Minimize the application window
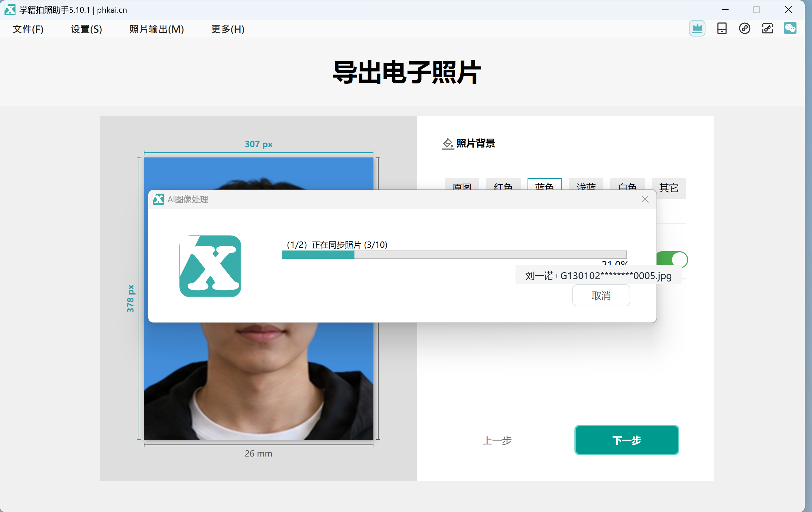Viewport: 812px width, 512px height. point(725,10)
